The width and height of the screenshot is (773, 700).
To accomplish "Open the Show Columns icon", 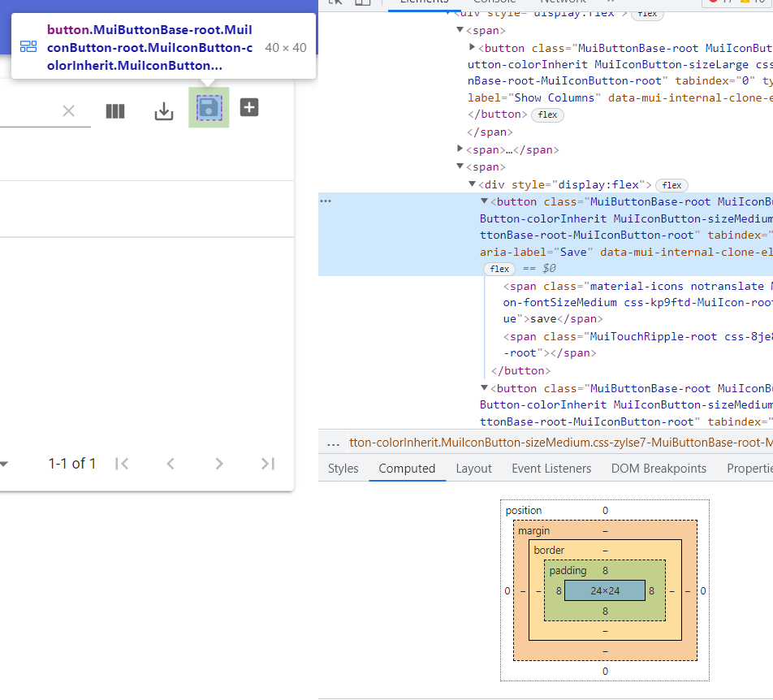I will [x=114, y=111].
